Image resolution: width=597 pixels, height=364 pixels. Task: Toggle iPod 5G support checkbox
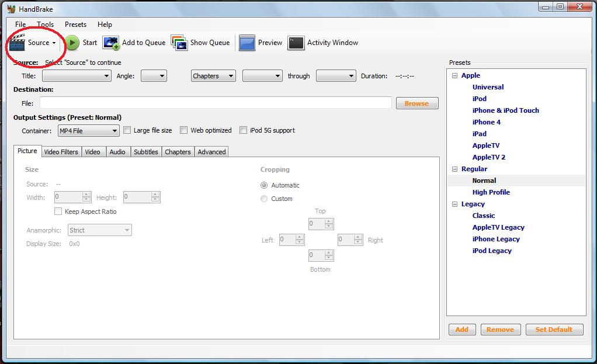pos(243,130)
